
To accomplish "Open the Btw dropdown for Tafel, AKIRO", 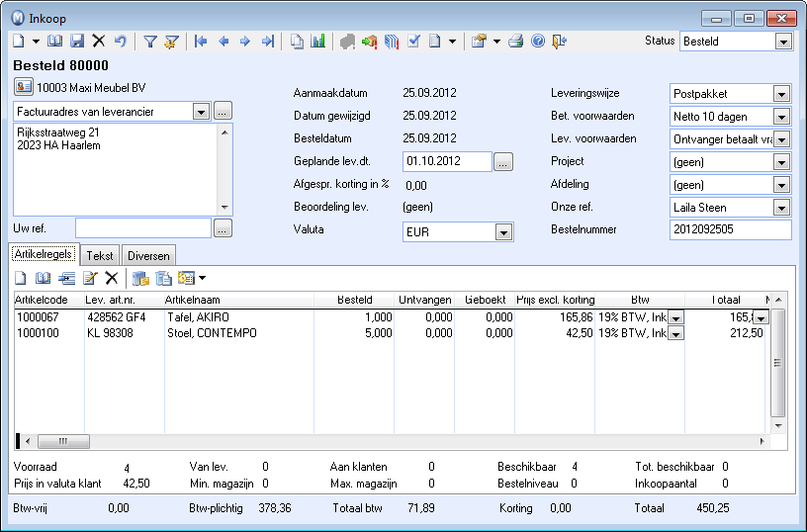I will (676, 316).
